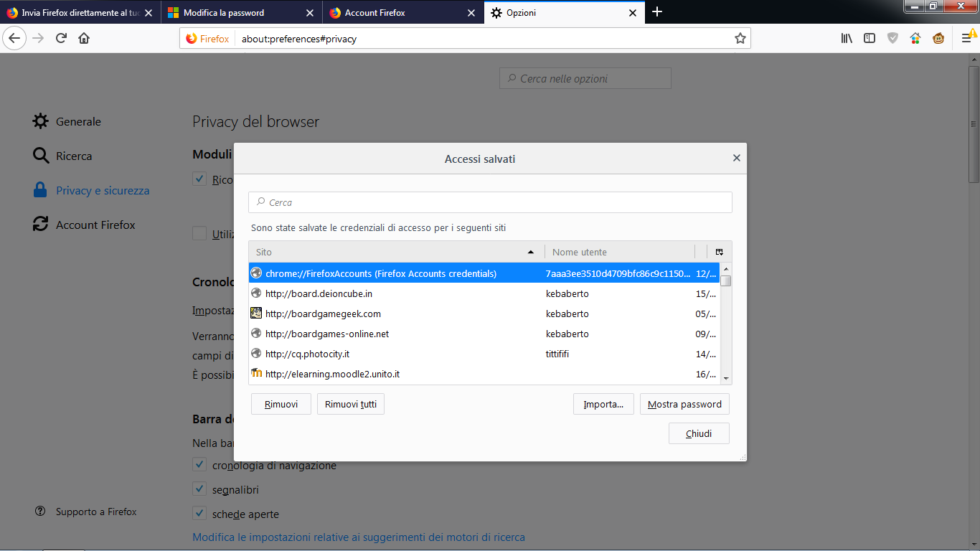The height and width of the screenshot is (551, 980).
Task: Click the Generale gear icon
Action: point(40,121)
